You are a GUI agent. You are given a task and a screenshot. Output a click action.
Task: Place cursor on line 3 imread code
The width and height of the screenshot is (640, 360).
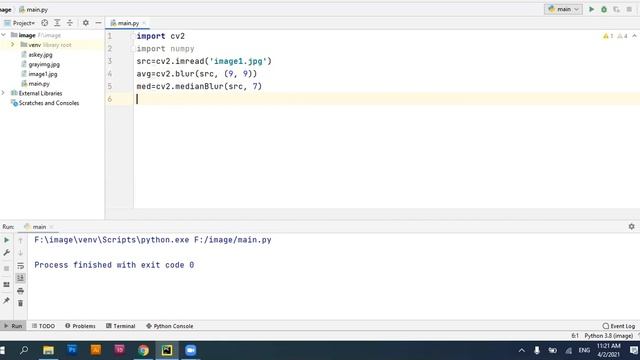tap(204, 61)
